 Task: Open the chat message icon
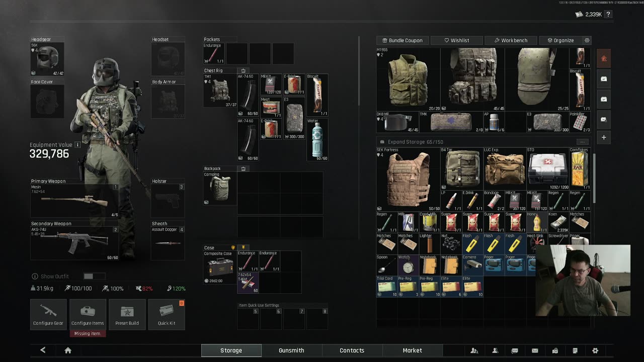click(x=515, y=350)
